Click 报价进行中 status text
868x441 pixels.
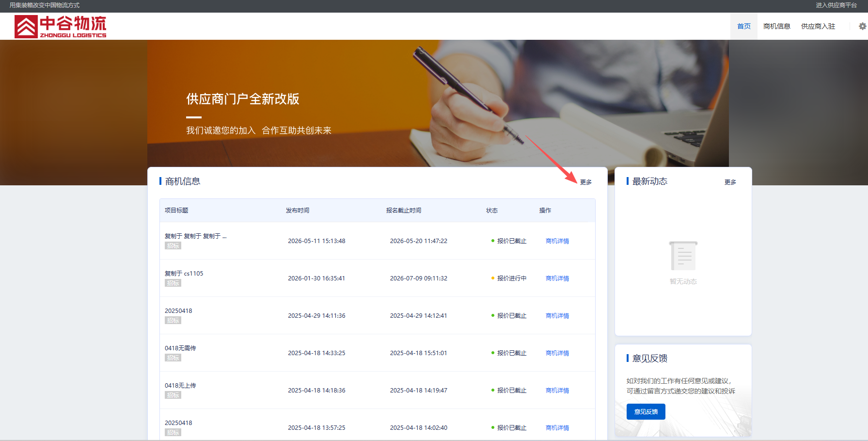pyautogui.click(x=512, y=278)
